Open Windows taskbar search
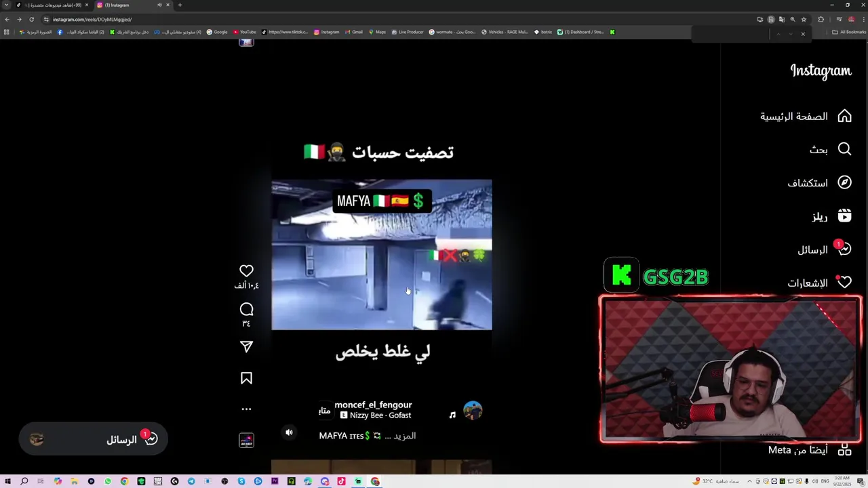 24,481
